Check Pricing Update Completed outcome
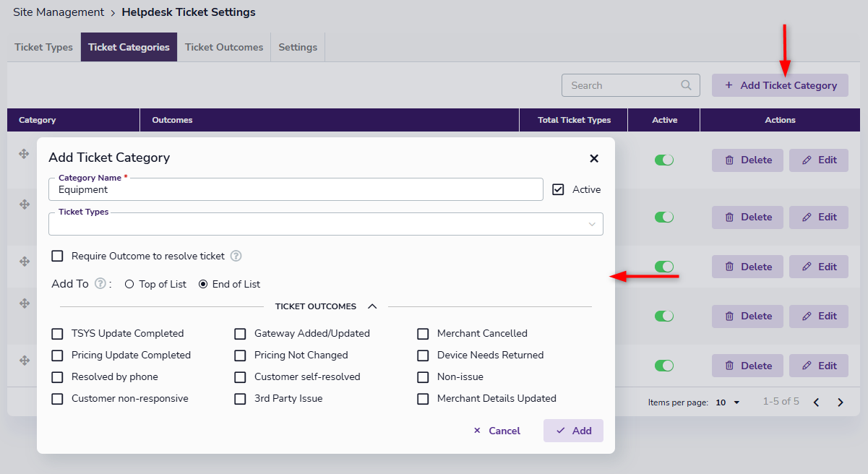Image resolution: width=868 pixels, height=474 pixels. 57,355
